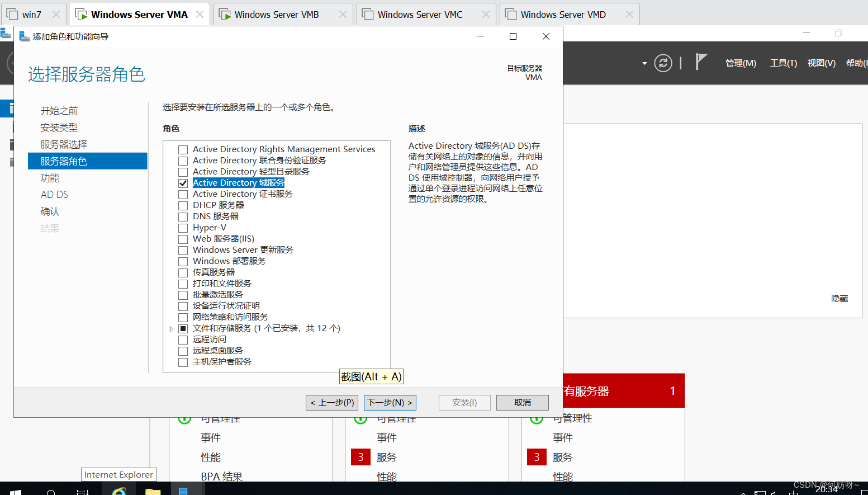Open File Explorer folder icon in taskbar
Viewport: 868px width, 495px height.
coord(153,491)
